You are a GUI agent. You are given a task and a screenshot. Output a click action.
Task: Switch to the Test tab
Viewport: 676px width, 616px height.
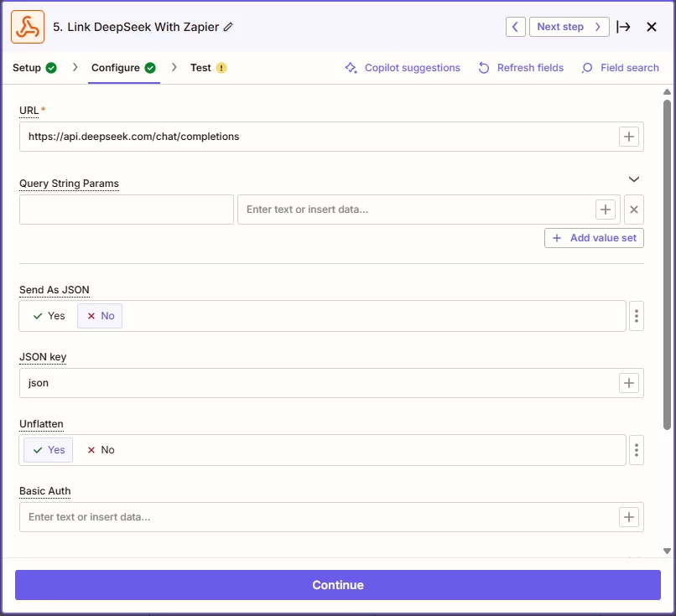pyautogui.click(x=208, y=68)
